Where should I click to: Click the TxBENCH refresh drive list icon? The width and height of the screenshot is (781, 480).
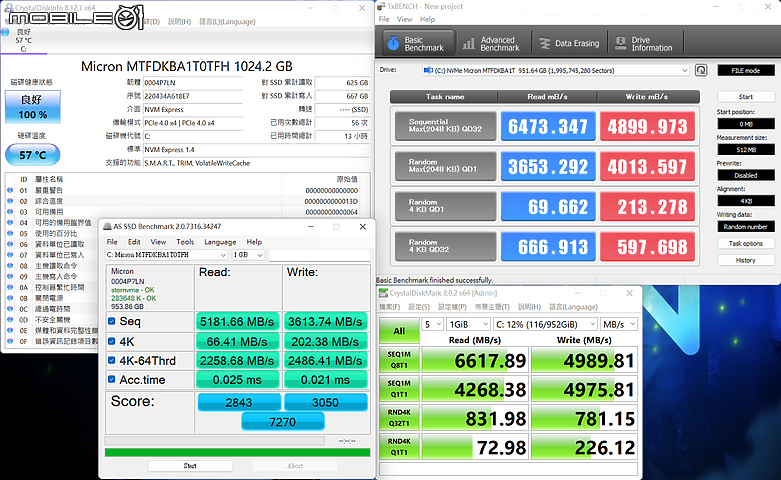click(701, 70)
